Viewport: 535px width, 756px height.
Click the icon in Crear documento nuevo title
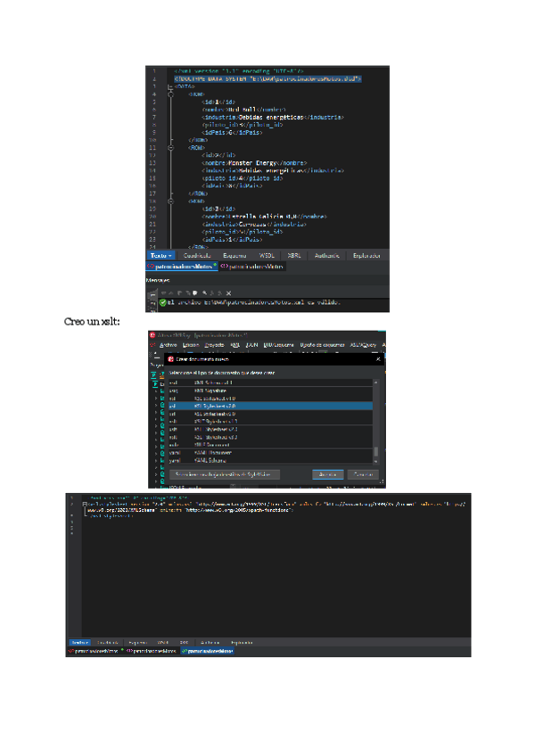click(157, 357)
